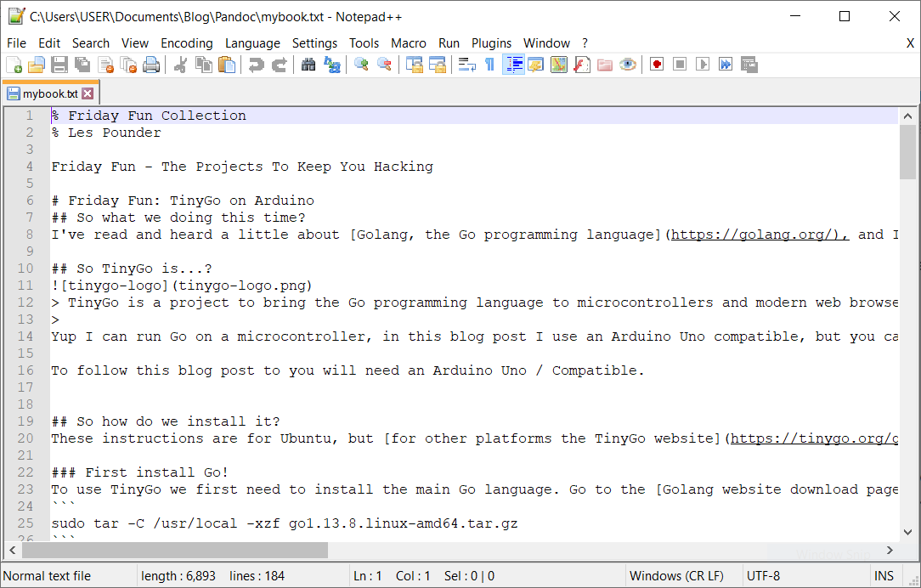Open the Edit menu
The height and width of the screenshot is (588, 921).
click(x=49, y=42)
